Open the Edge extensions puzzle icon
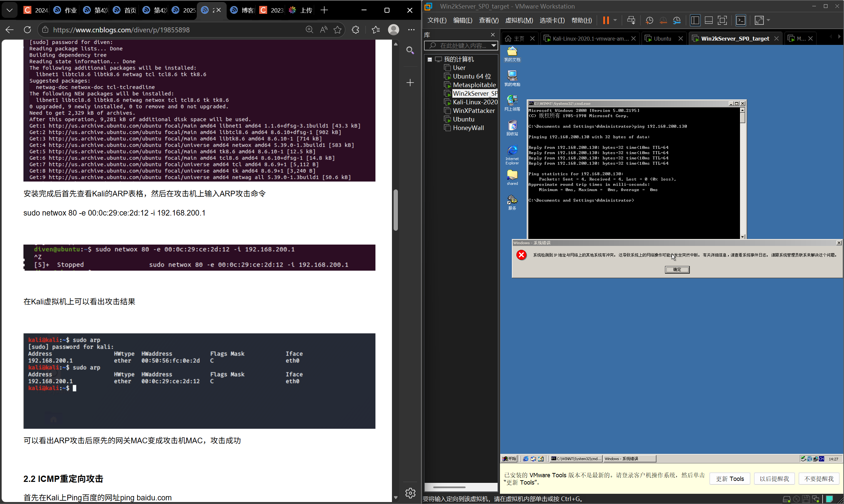This screenshot has height=504, width=844. pos(355,30)
